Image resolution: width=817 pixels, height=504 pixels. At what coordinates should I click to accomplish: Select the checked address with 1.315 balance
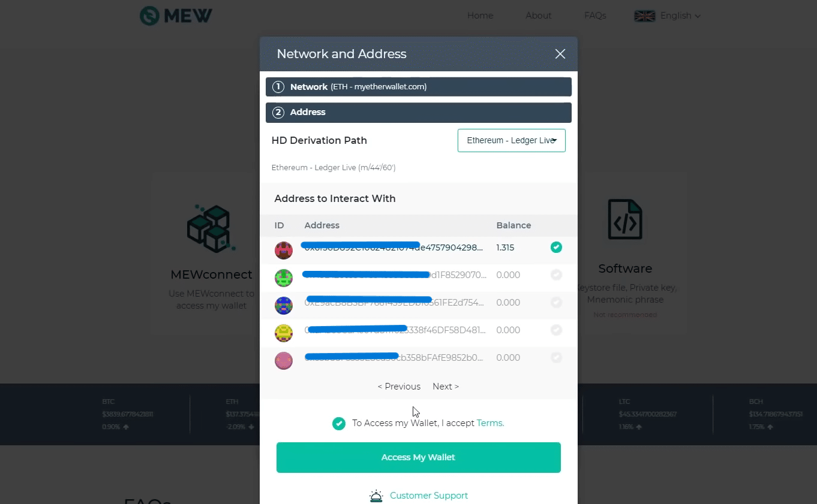pos(556,248)
